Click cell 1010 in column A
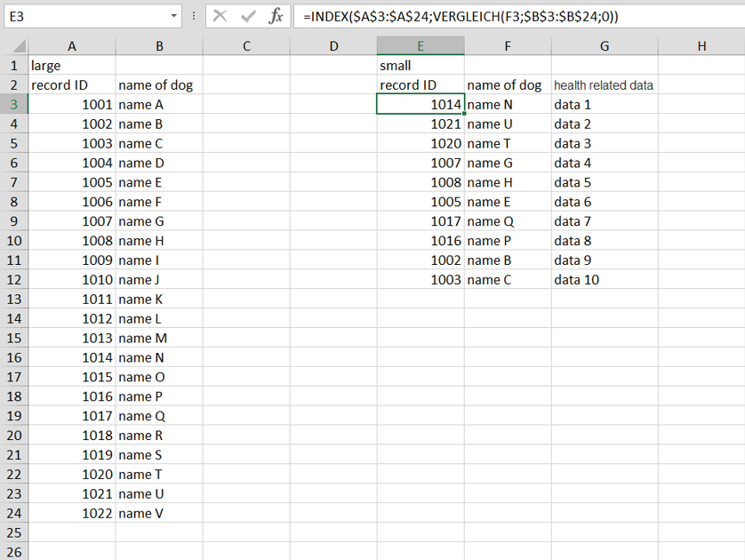 click(x=72, y=280)
